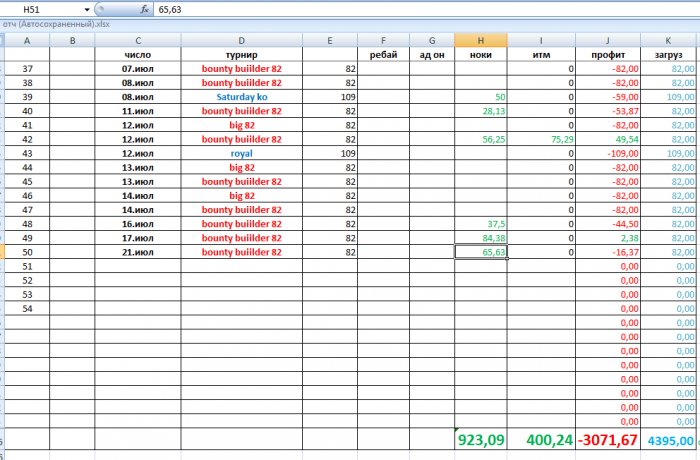Select column K header
This screenshot has width=700, height=460.
tap(668, 41)
